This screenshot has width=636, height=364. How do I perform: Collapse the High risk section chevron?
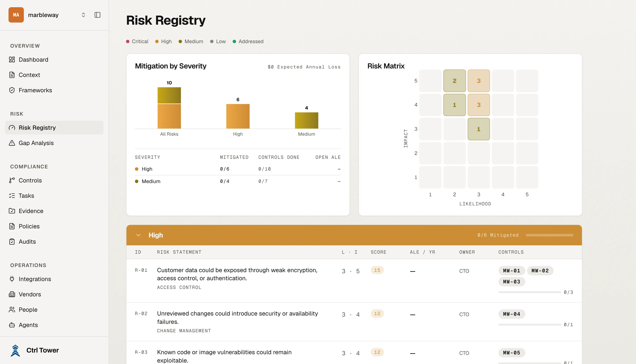pyautogui.click(x=138, y=235)
